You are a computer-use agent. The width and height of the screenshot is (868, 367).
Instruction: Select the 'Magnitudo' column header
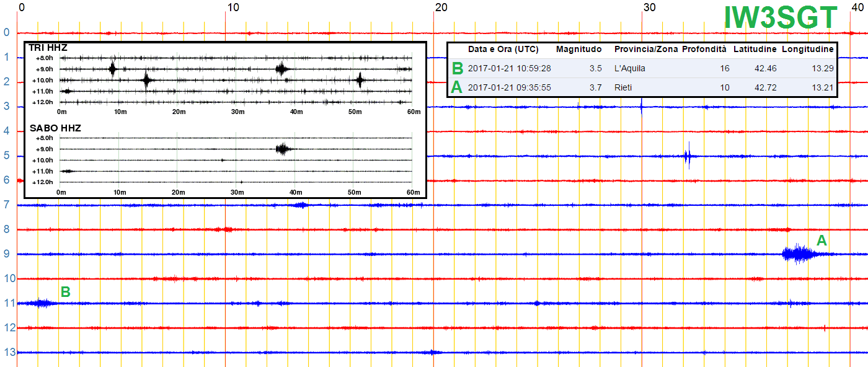tap(578, 49)
